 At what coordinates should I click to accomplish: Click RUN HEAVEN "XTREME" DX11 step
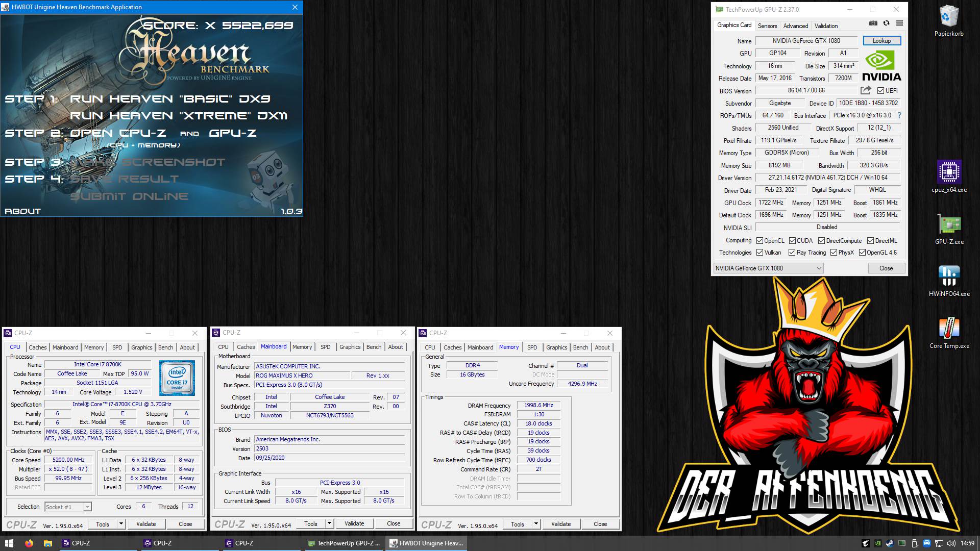pyautogui.click(x=179, y=116)
